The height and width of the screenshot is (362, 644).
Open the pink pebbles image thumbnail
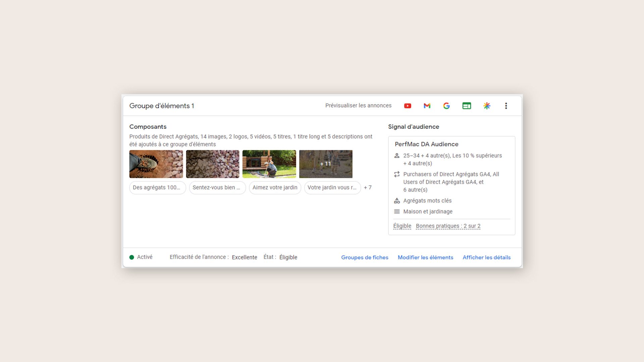pyautogui.click(x=213, y=164)
